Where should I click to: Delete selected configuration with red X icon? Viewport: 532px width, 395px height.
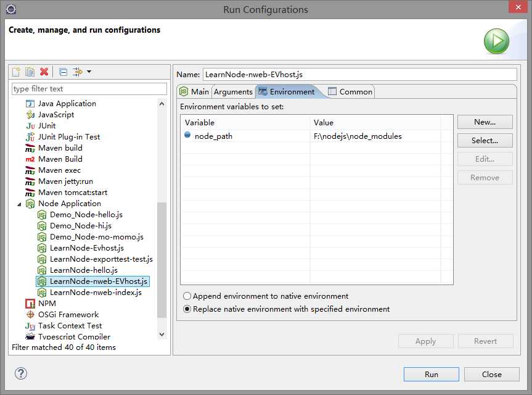(x=44, y=72)
